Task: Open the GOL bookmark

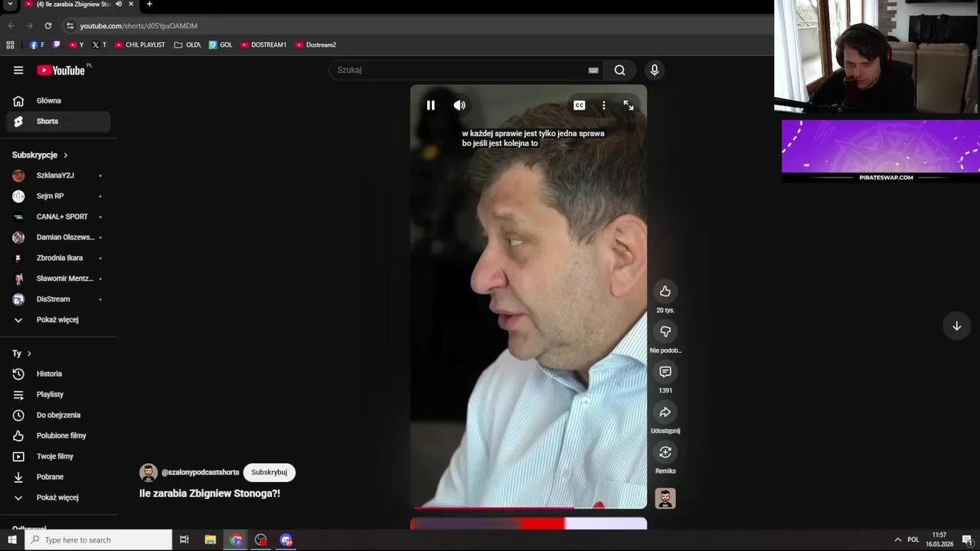Action: 220,45
